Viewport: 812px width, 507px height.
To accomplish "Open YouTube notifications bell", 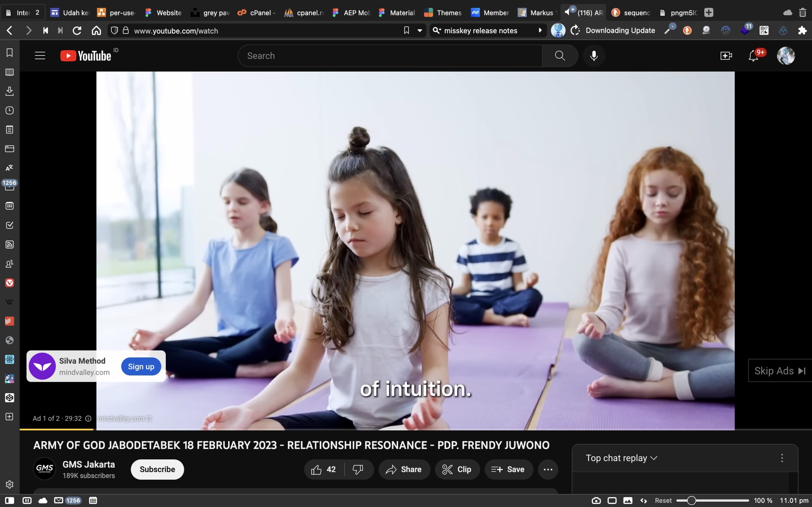I will 753,56.
